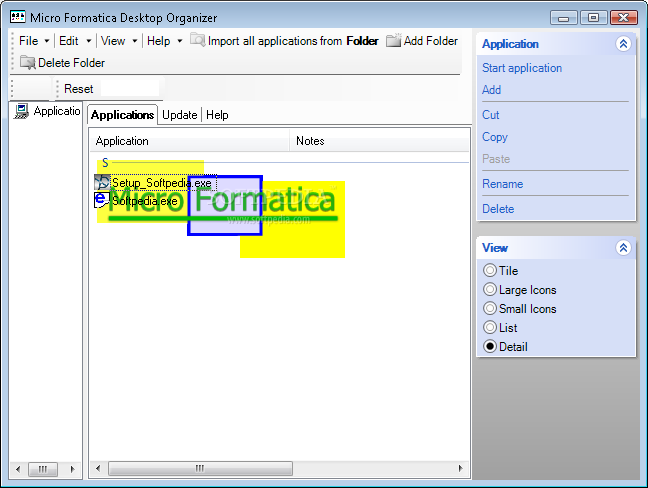Click the Setup_Softpedia.exe file icon

[102, 182]
